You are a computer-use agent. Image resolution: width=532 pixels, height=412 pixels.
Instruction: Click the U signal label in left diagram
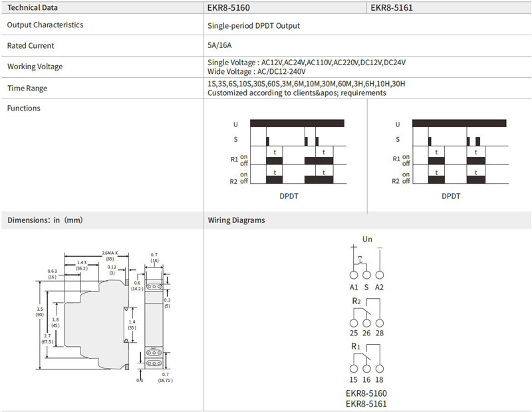(x=235, y=124)
